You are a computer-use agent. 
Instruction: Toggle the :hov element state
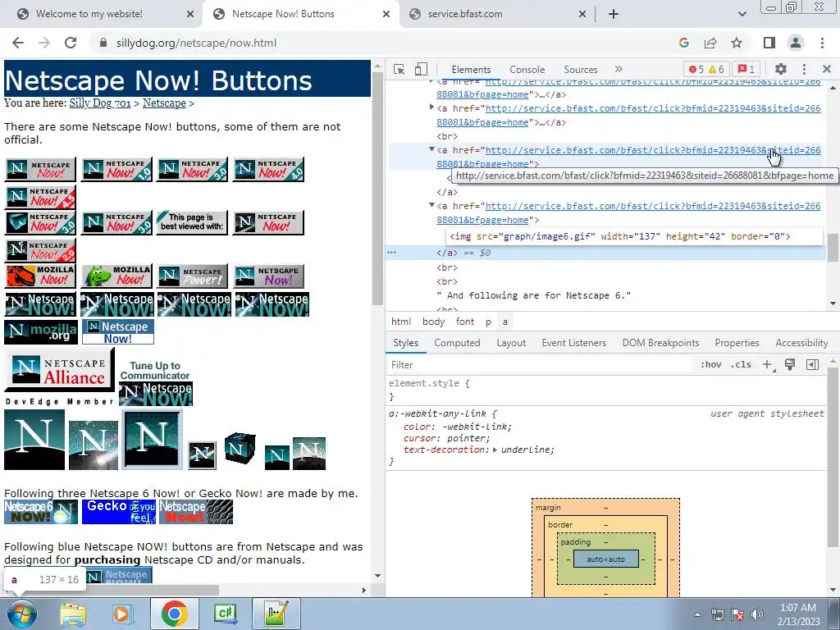tap(711, 365)
